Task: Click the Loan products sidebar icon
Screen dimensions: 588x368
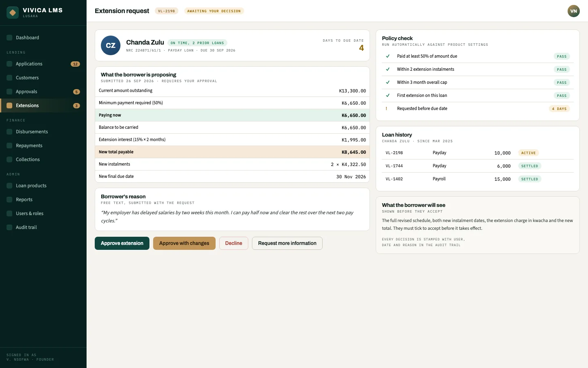Action: [x=9, y=186]
